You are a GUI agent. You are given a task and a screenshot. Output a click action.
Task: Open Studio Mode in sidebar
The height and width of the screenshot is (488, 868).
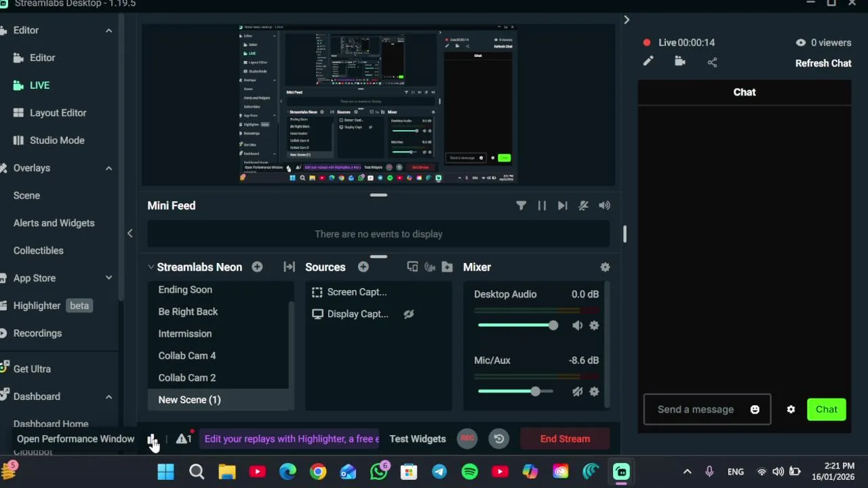(x=57, y=140)
